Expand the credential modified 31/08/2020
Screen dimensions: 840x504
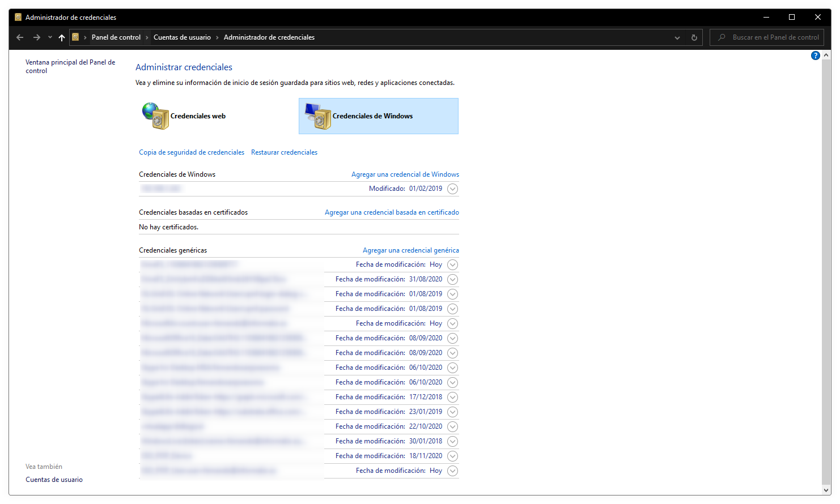point(452,279)
